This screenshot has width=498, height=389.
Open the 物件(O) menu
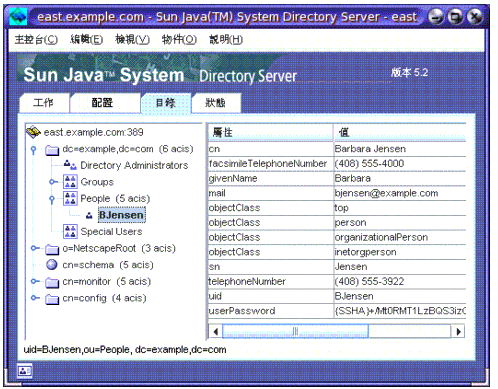pyautogui.click(x=179, y=40)
